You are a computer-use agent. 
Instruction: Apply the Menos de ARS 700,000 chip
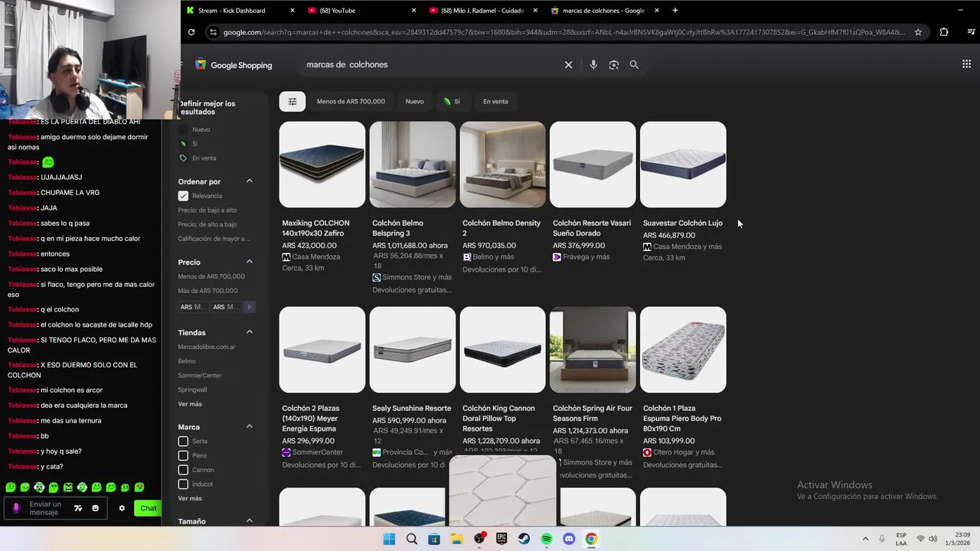[351, 101]
